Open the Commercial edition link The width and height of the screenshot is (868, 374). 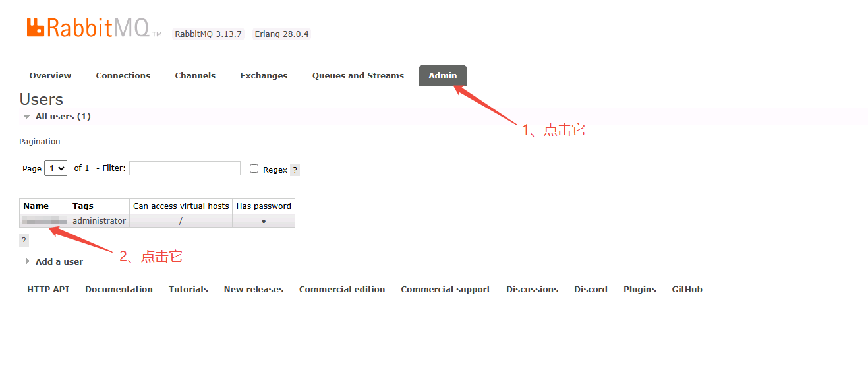[x=342, y=289]
